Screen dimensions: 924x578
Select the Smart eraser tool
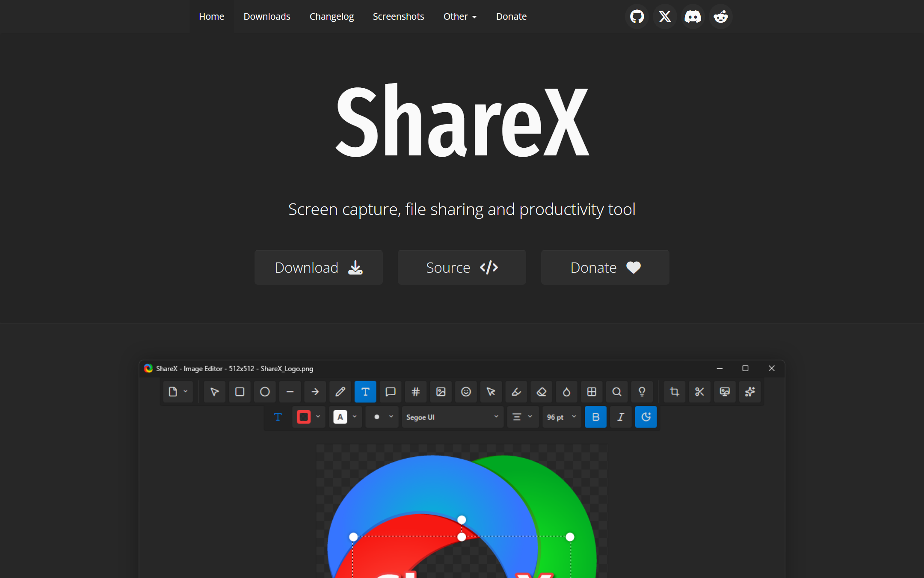[542, 392]
